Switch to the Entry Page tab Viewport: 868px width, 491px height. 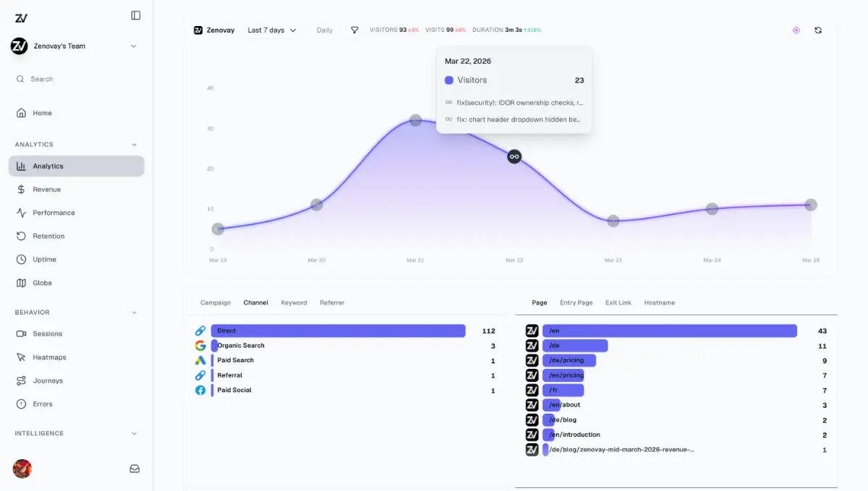point(576,303)
